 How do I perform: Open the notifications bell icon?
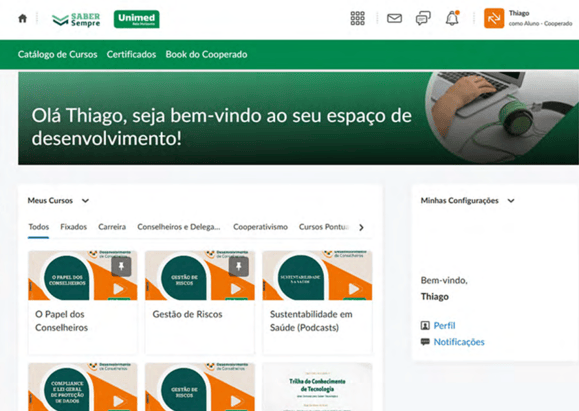click(452, 18)
